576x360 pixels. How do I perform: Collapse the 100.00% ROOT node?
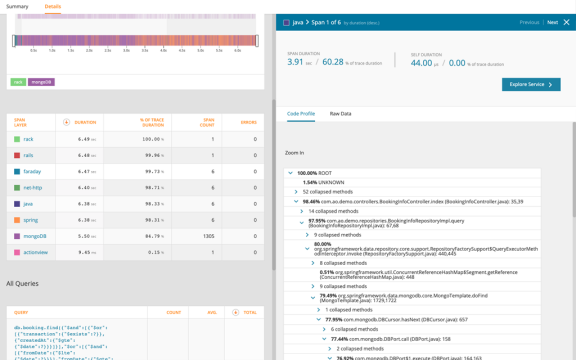click(290, 173)
